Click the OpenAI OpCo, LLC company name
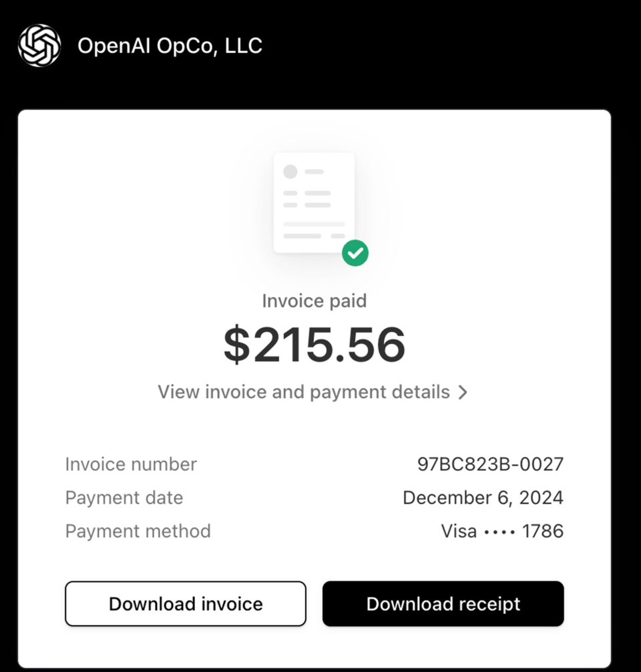 click(x=170, y=46)
